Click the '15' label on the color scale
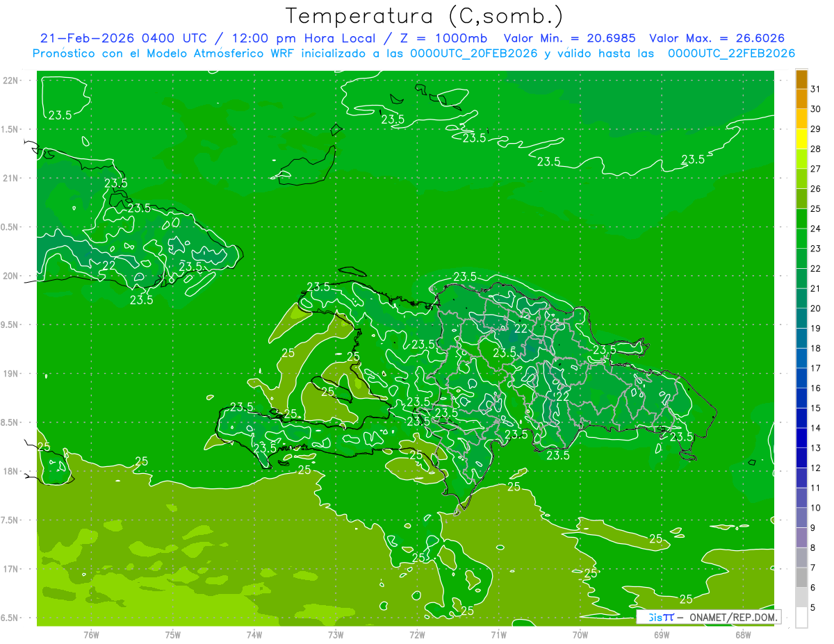 pyautogui.click(x=816, y=408)
